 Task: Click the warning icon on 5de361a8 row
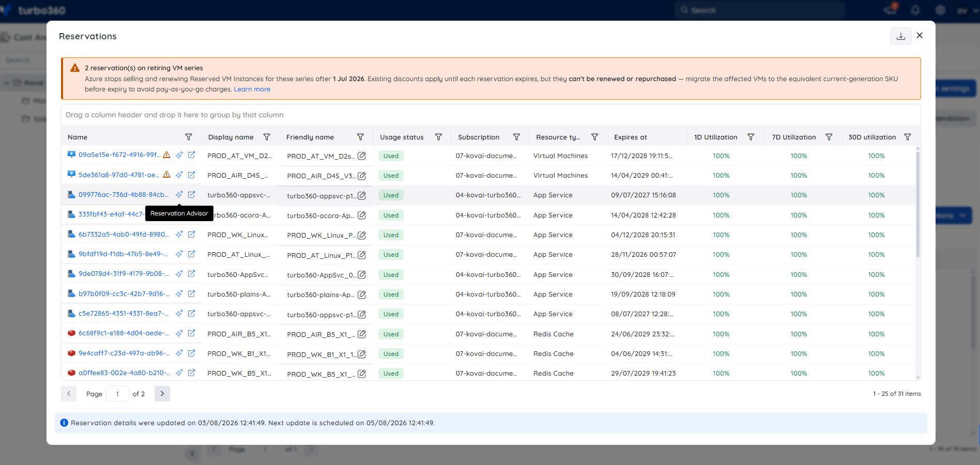166,175
